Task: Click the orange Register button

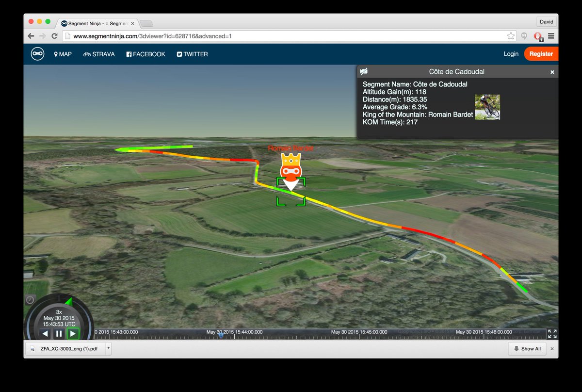Action: (541, 54)
